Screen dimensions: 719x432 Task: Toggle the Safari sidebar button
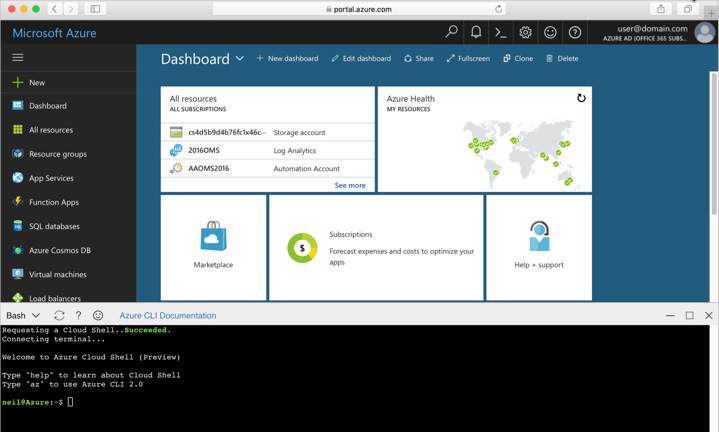[x=95, y=9]
